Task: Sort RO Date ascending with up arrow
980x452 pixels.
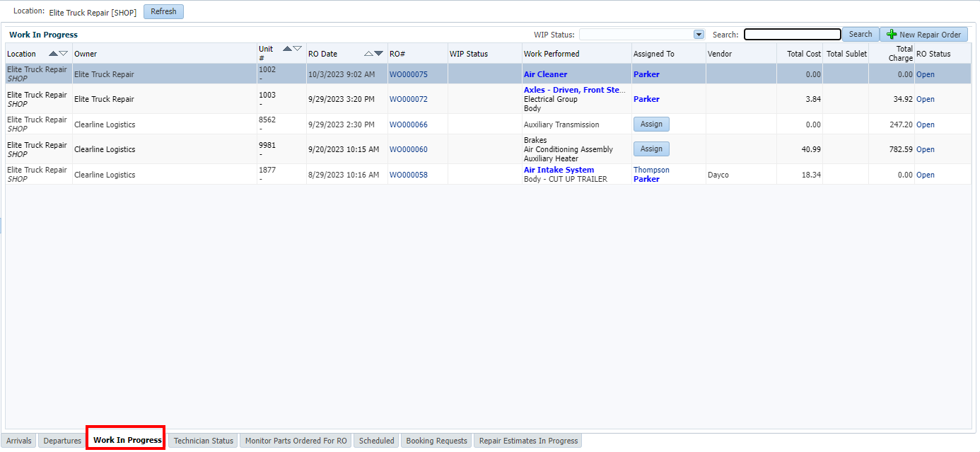Action: click(x=368, y=54)
